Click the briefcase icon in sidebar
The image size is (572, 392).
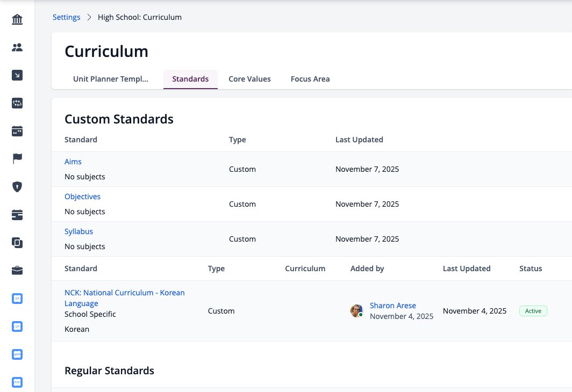(x=17, y=271)
